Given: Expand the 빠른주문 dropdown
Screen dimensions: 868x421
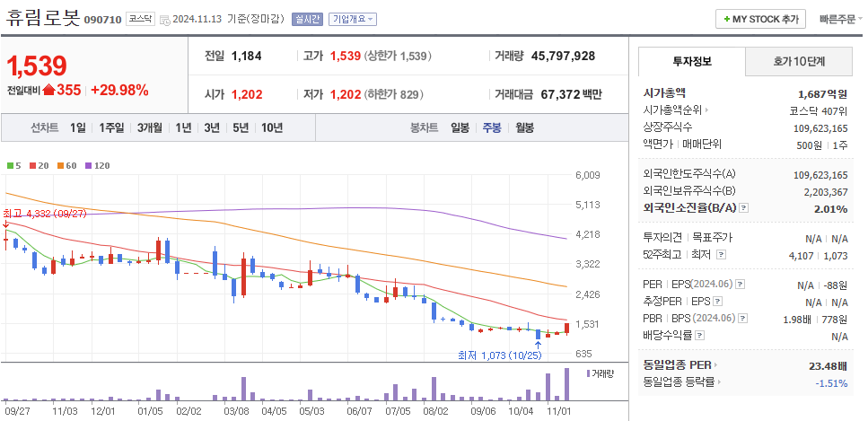Looking at the screenshot, I should [840, 19].
